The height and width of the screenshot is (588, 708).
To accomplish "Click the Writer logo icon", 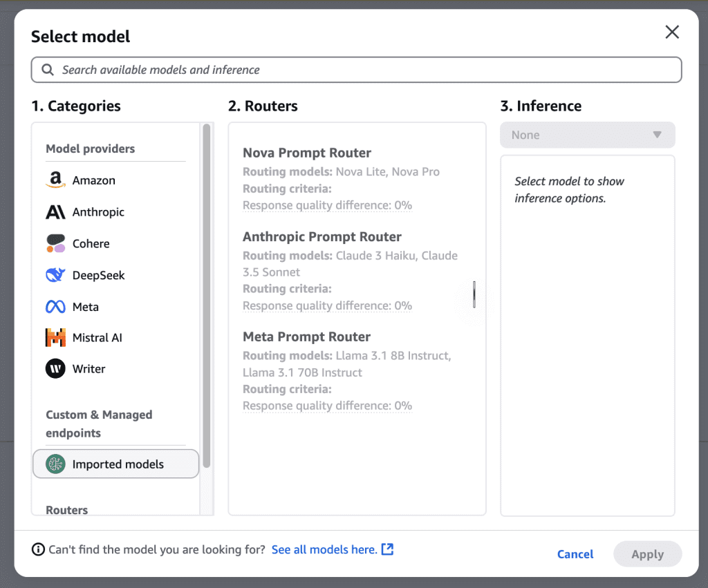I will click(55, 369).
